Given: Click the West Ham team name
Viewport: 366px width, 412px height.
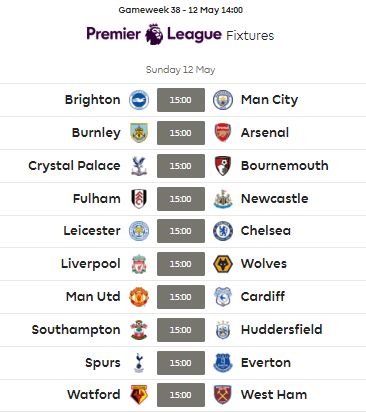Looking at the screenshot, I should click(x=274, y=395).
